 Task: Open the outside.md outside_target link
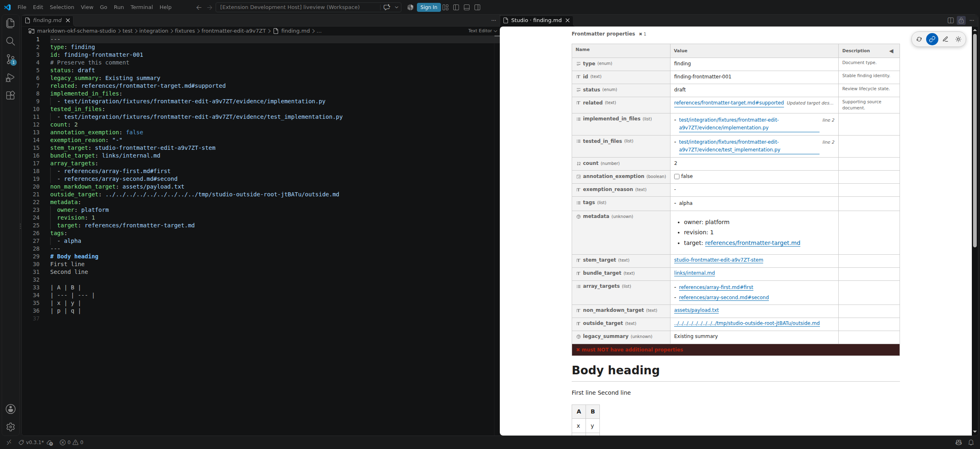pos(747,323)
